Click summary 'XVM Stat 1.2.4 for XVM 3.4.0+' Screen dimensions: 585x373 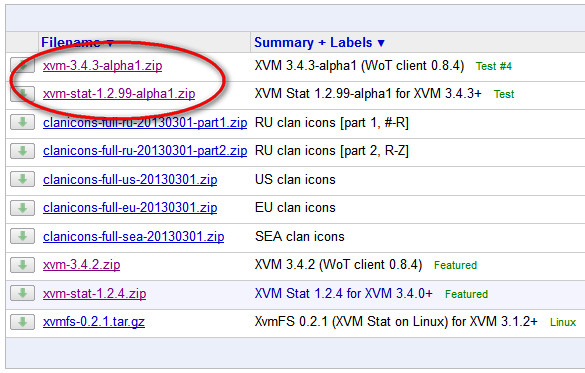[x=344, y=294]
